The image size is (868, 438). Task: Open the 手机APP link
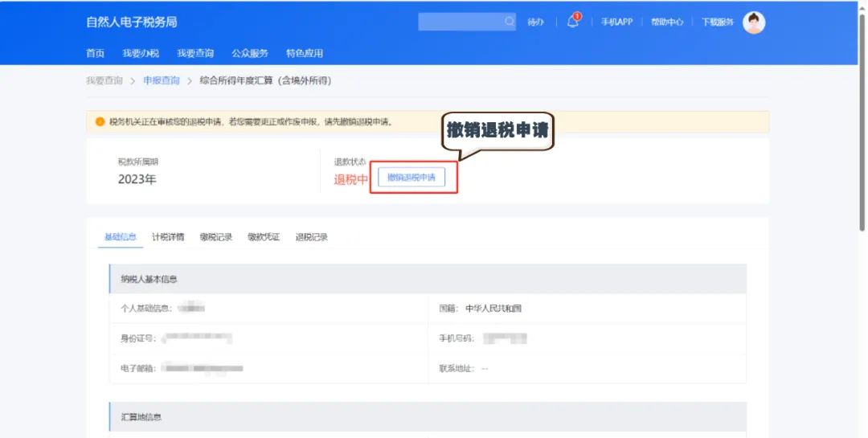[617, 23]
